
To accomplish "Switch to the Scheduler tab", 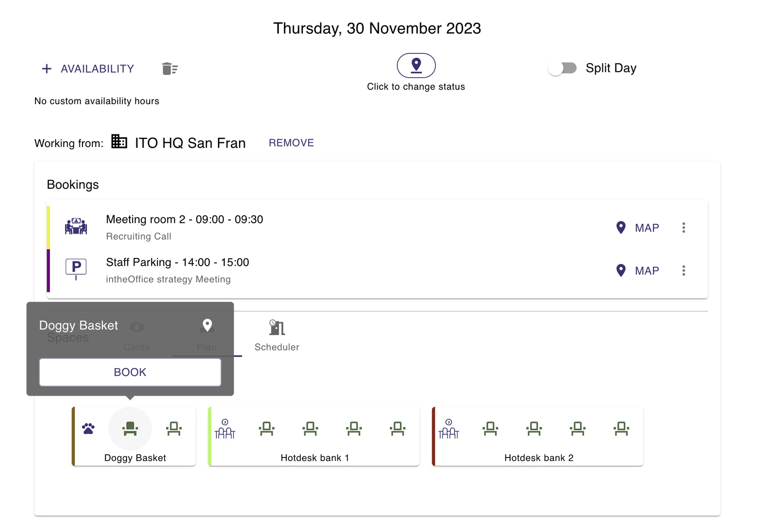I will tap(277, 336).
